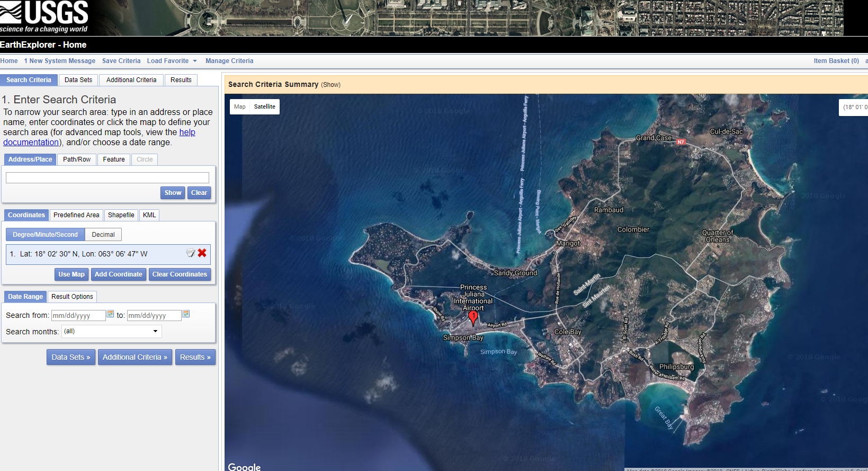This screenshot has height=471, width=868.
Task: Switch coordinates to Decimal format
Action: pyautogui.click(x=103, y=235)
